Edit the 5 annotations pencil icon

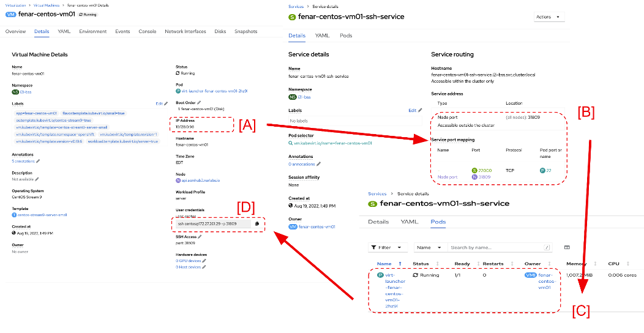pos(38,162)
